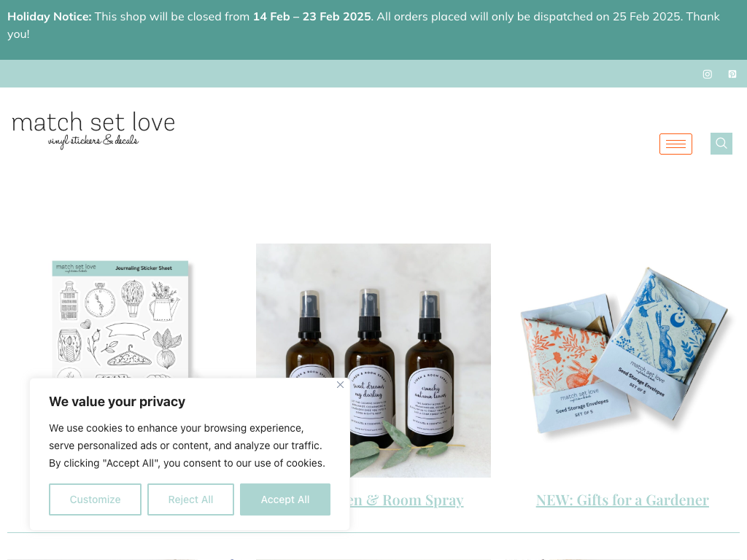Image resolution: width=747 pixels, height=560 pixels.
Task: Close the cookie privacy banner
Action: click(340, 384)
